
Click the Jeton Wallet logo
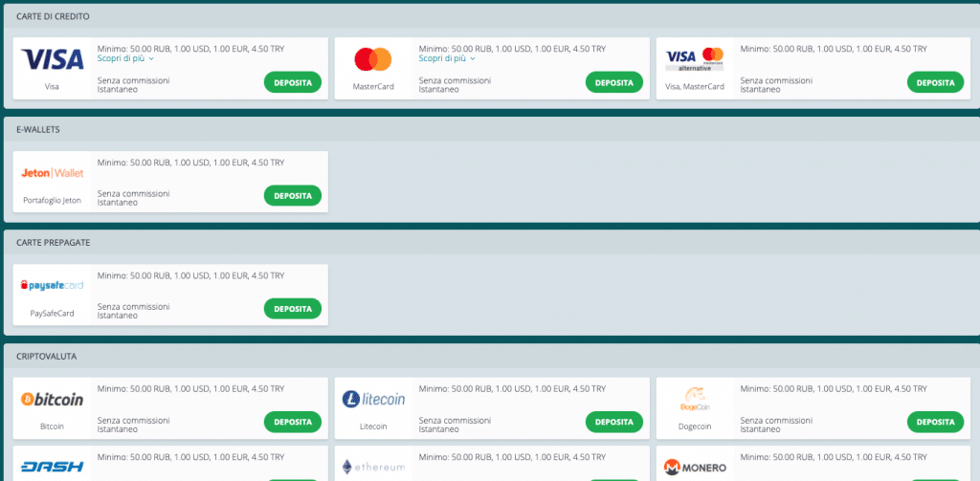tap(52, 173)
